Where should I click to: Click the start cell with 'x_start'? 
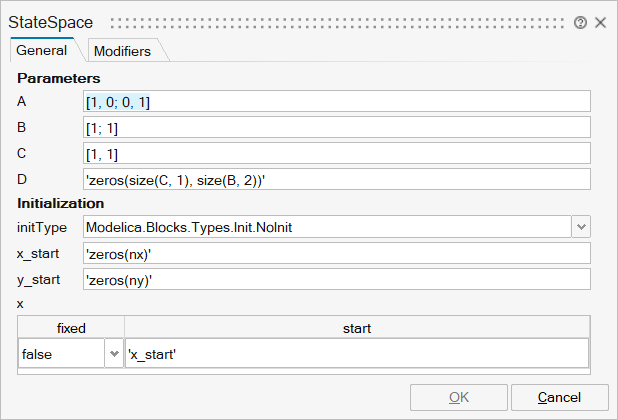coord(357,354)
